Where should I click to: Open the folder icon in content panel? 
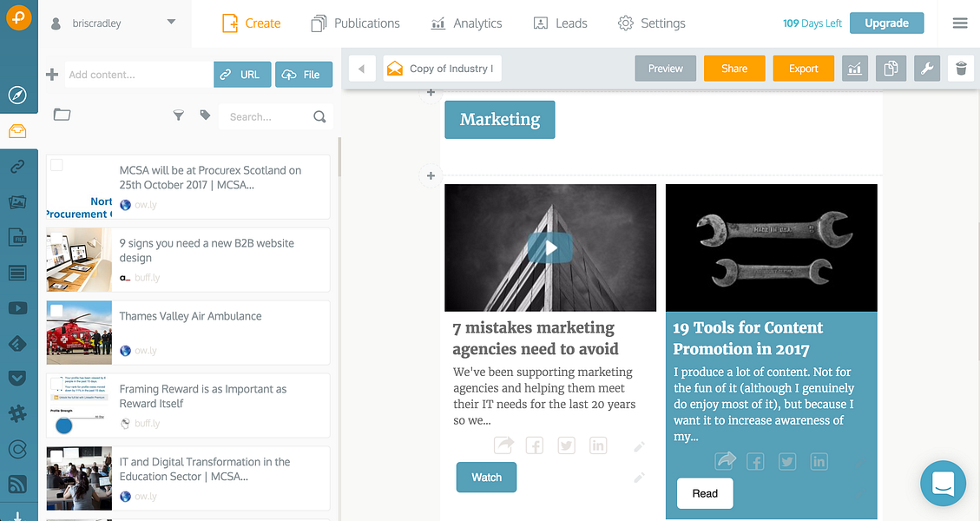(62, 115)
